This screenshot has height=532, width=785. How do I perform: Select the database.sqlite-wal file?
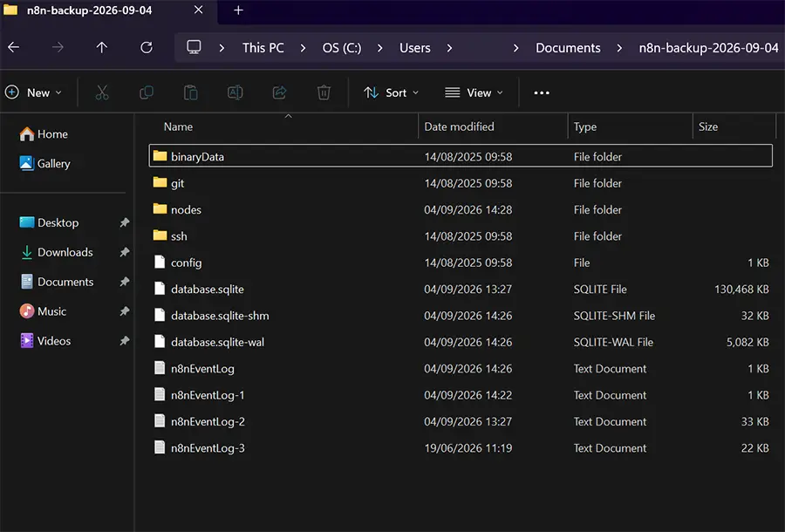[x=461, y=343]
